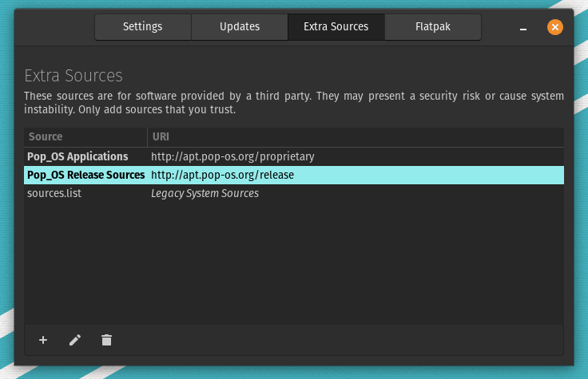This screenshot has width=588, height=379.
Task: Click the apt.pop-os.org/proprietary URI cell
Action: tap(232, 156)
